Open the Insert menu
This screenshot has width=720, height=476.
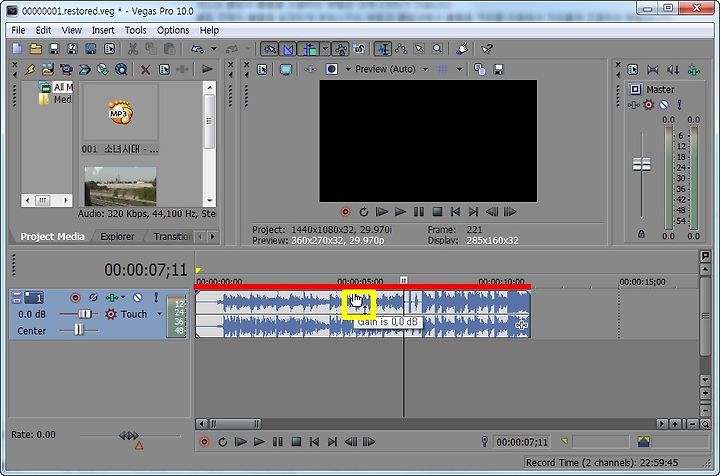coord(103,30)
